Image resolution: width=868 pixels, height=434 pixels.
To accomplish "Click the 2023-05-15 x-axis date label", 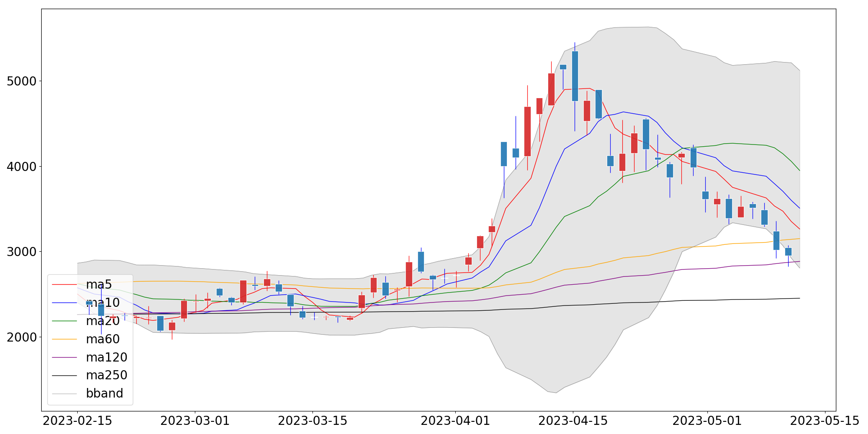I will (x=825, y=421).
